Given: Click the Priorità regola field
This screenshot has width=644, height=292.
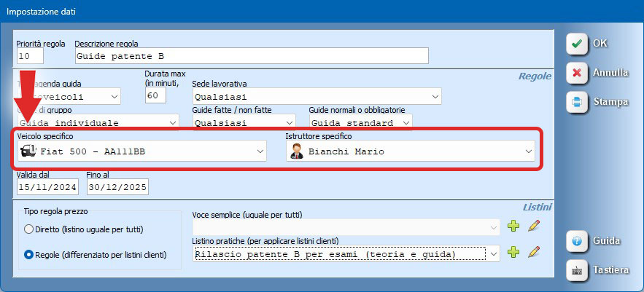Looking at the screenshot, I should 30,56.
